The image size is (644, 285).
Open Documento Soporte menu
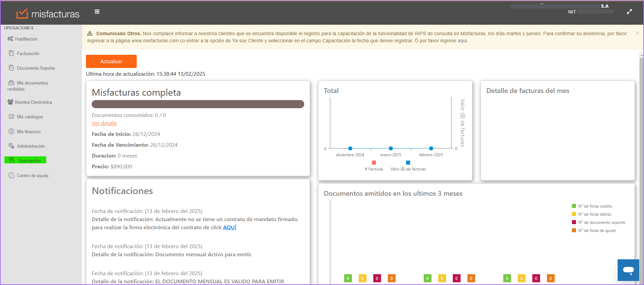[x=36, y=68]
